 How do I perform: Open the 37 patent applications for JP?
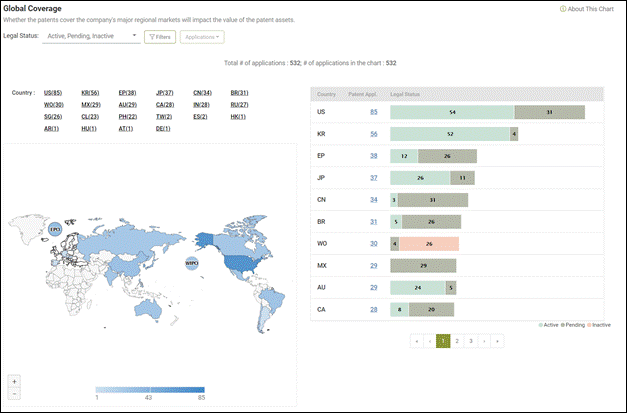point(373,178)
